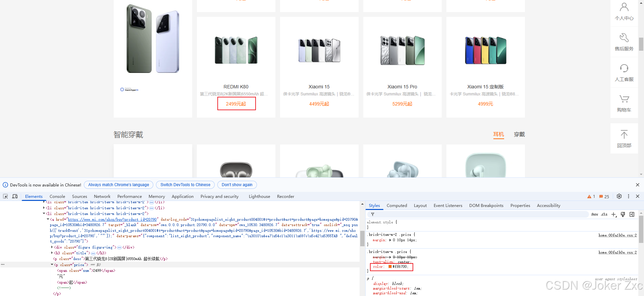Open 个人中心 in the side toolbar
The image size is (644, 296).
(x=624, y=11)
